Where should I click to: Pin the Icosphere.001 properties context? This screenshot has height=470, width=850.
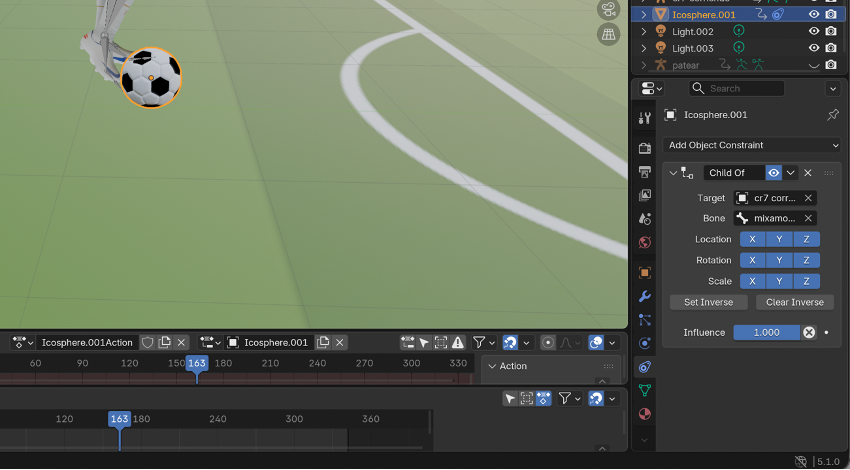coord(833,115)
